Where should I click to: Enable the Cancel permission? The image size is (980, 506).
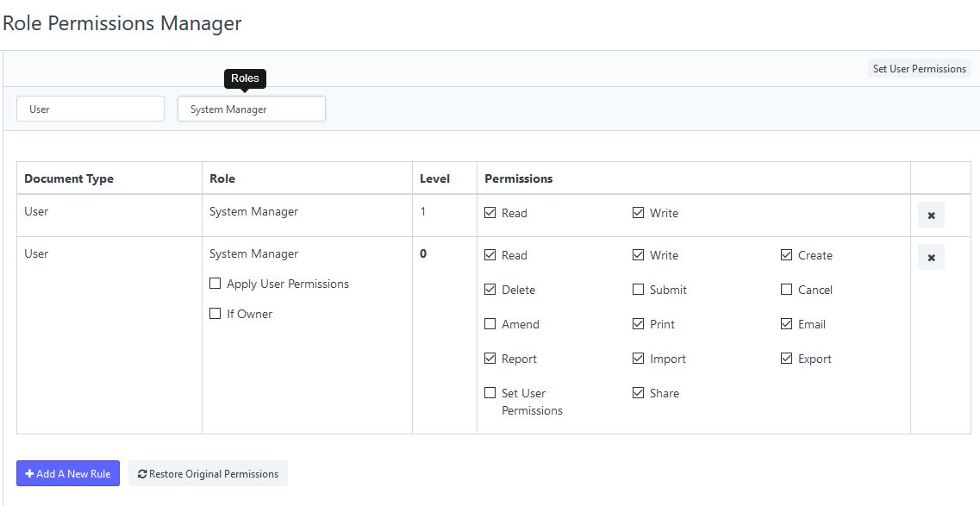pyautogui.click(x=787, y=290)
